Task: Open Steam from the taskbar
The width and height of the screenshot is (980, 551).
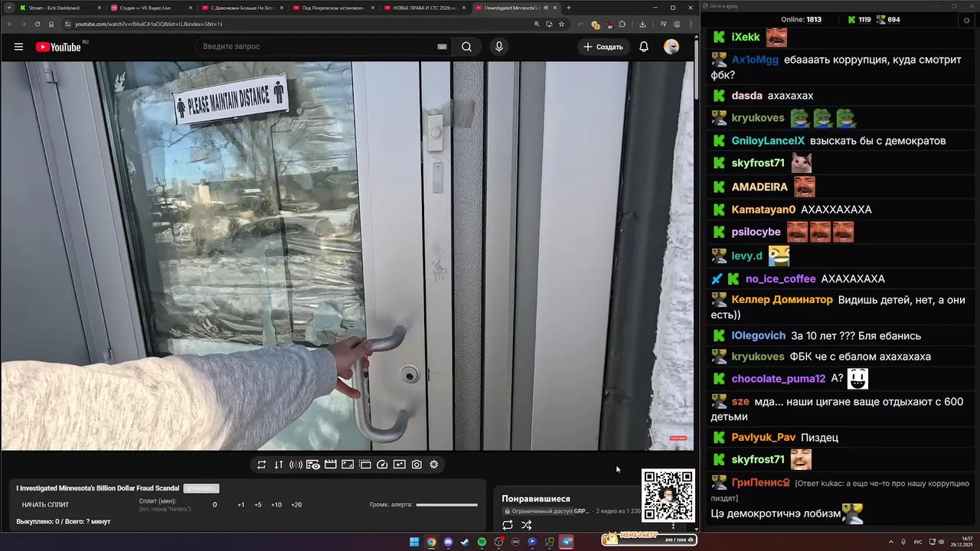Action: (x=465, y=542)
